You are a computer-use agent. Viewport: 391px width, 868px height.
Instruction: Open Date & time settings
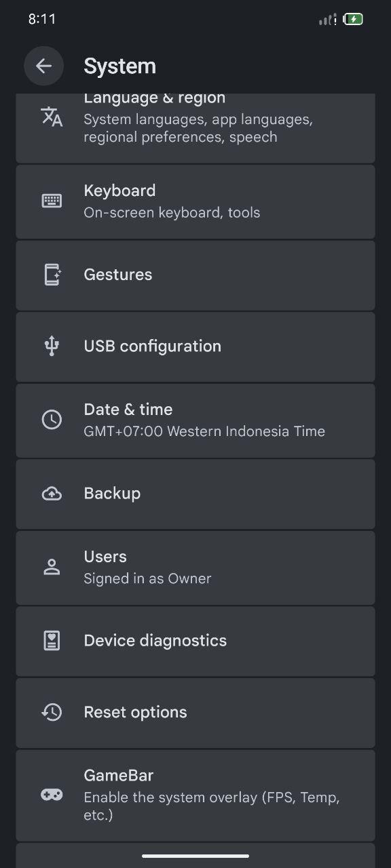(x=195, y=420)
